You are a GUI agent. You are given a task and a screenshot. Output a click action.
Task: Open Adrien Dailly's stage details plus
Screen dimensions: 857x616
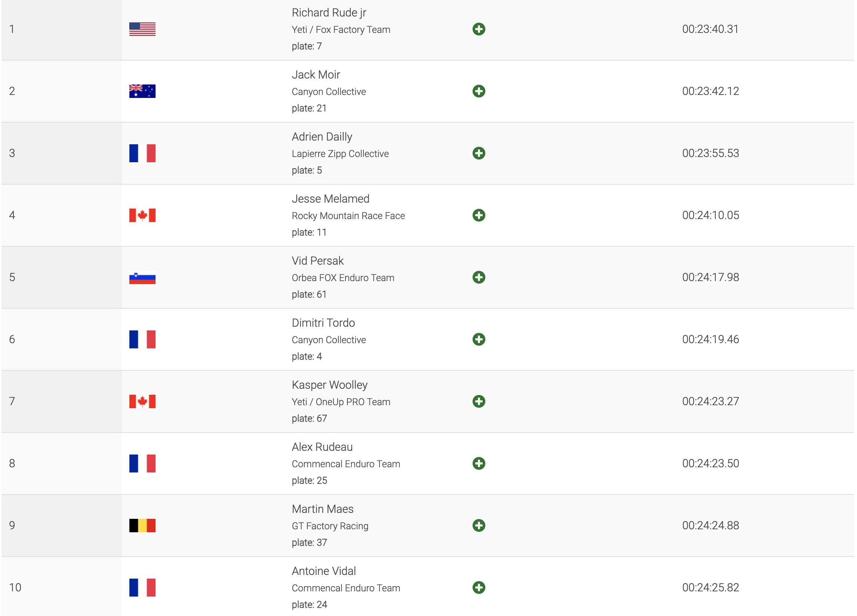(478, 153)
